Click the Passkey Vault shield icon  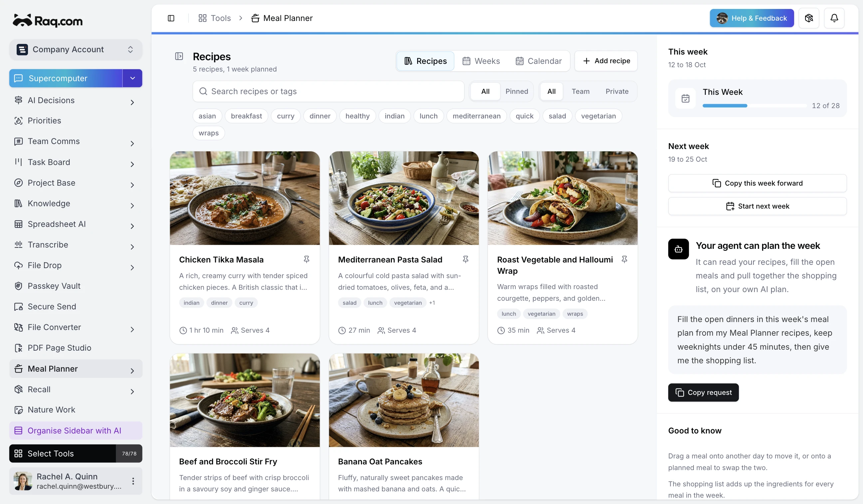pos(19,286)
